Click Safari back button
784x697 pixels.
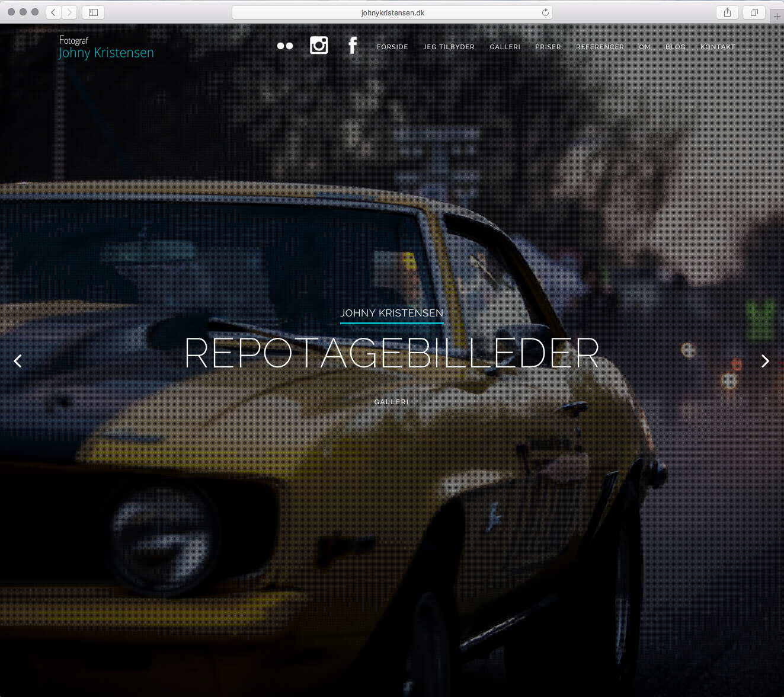pos(53,12)
